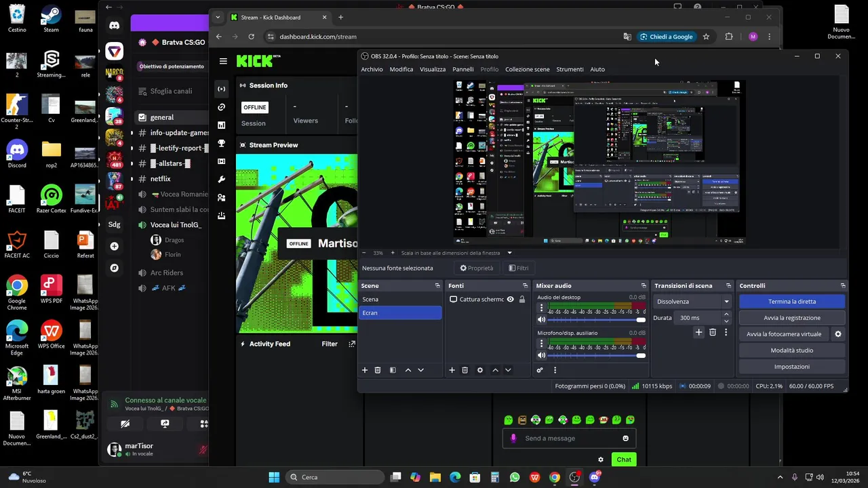
Task: Pop out the Mixer audio dock icon
Action: point(644,285)
